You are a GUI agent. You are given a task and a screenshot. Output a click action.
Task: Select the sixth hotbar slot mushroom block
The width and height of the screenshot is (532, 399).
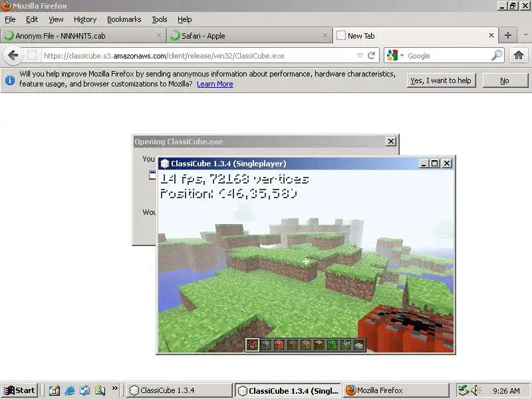[319, 345]
